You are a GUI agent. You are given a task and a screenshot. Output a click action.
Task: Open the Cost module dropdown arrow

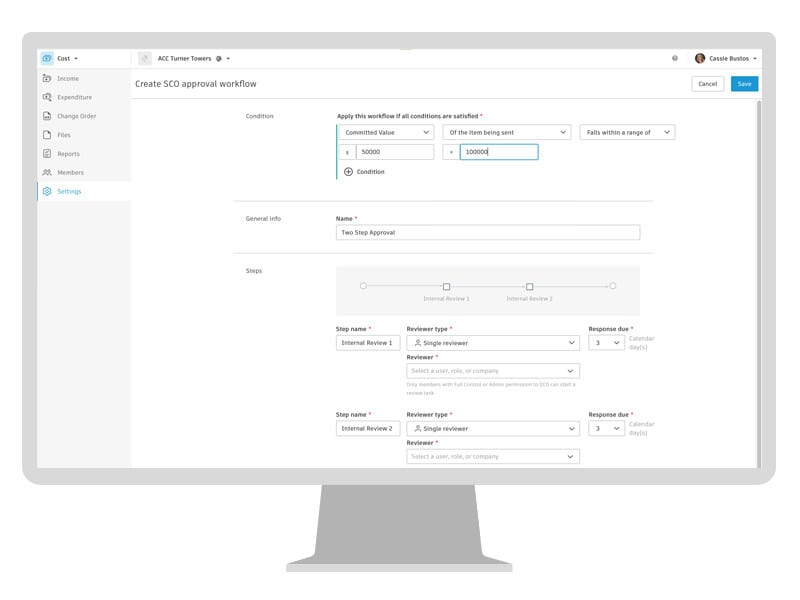[x=76, y=59]
